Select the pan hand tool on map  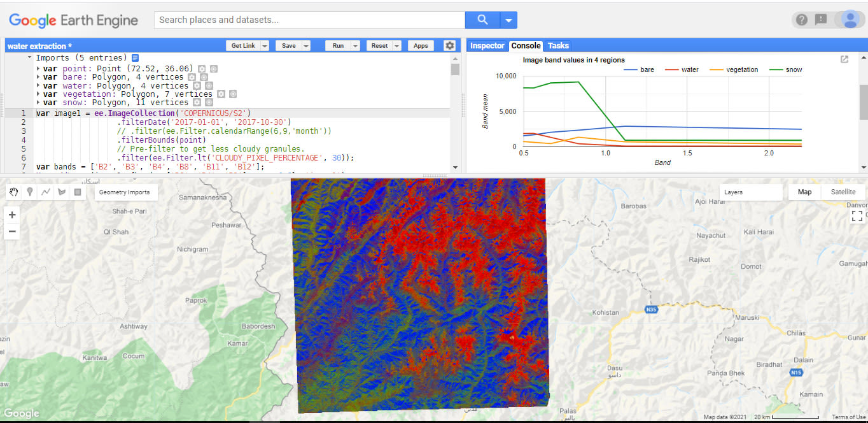(x=13, y=192)
